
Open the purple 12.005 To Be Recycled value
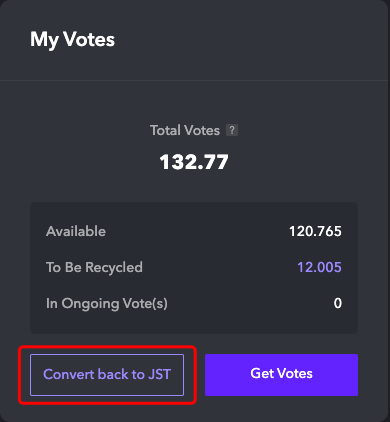click(x=319, y=267)
